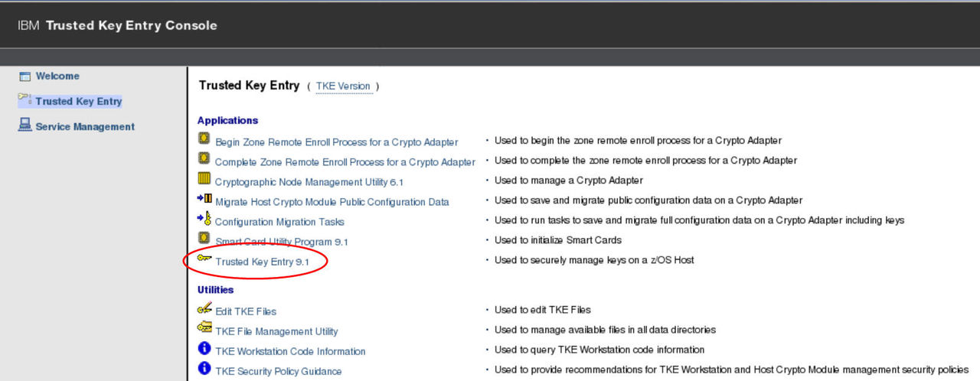Open TKE Security Policy Guidance link
980x381 pixels.
(x=279, y=371)
